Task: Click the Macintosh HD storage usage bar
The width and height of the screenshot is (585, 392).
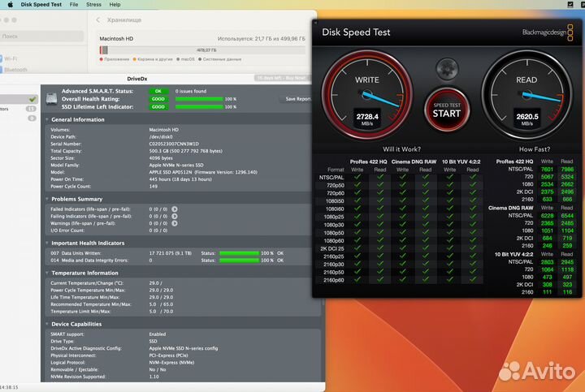Action: [x=202, y=50]
